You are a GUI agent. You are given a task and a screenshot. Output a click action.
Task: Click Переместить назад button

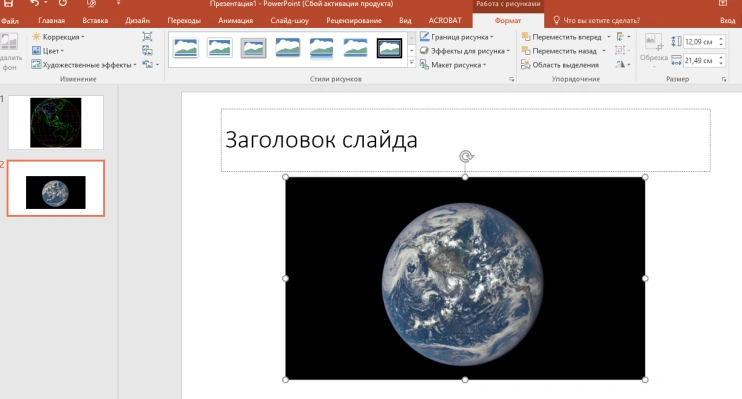coord(559,51)
